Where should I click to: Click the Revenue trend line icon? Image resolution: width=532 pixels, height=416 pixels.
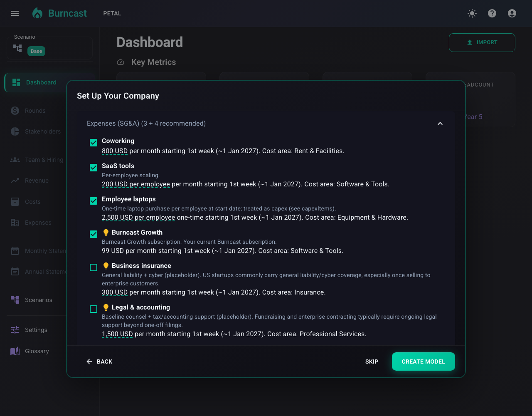[x=15, y=181]
